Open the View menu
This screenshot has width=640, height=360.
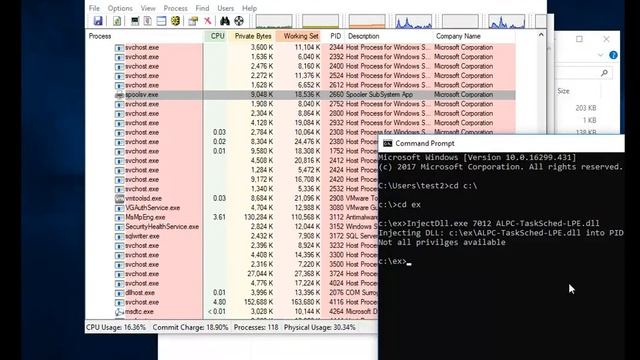coord(148,8)
